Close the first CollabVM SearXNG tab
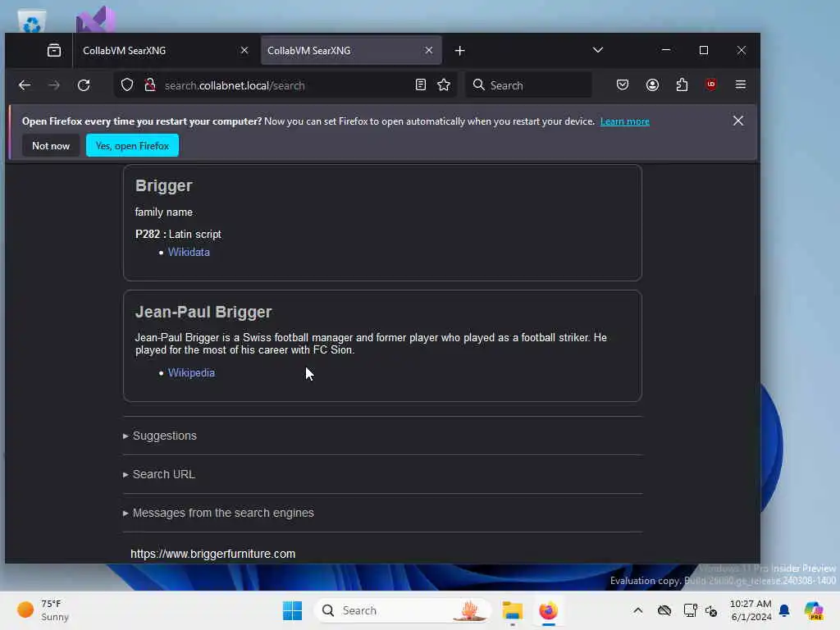Image resolution: width=840 pixels, height=630 pixels. 244,50
